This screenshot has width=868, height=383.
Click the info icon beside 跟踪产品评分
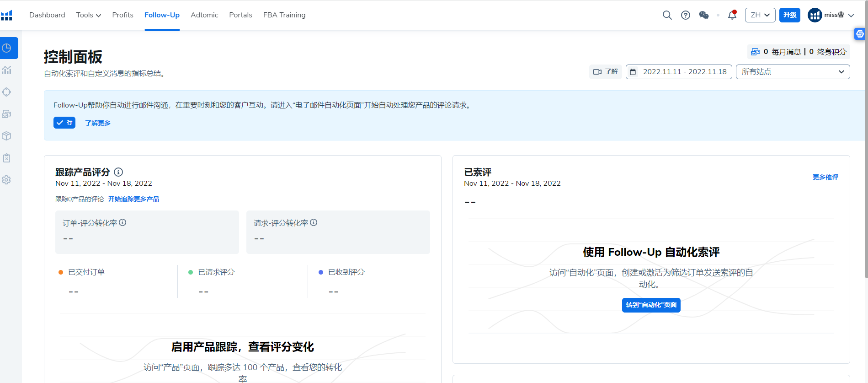pyautogui.click(x=118, y=172)
